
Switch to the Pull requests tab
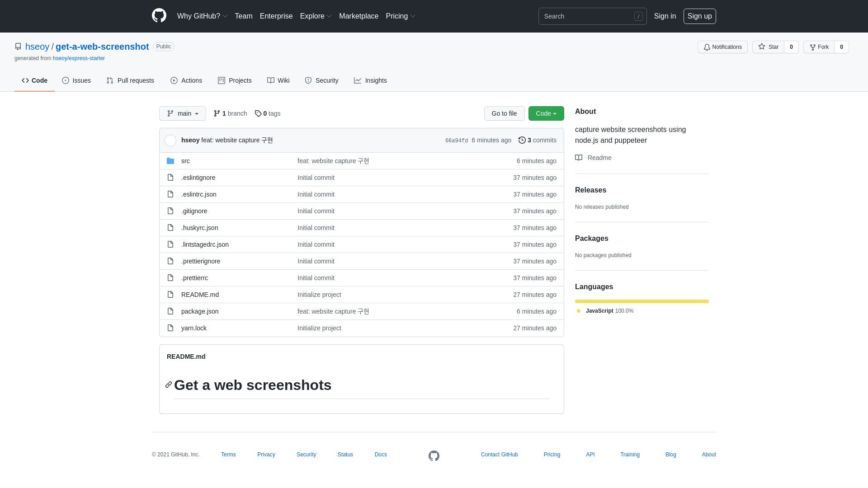pyautogui.click(x=130, y=80)
